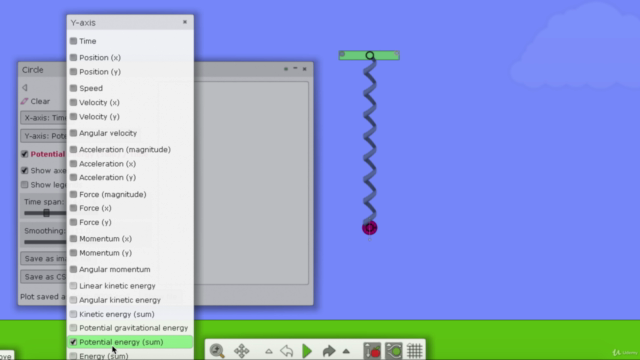This screenshot has width=640, height=360.
Task: Select the pink circle weight on the spring
Action: coord(370,228)
